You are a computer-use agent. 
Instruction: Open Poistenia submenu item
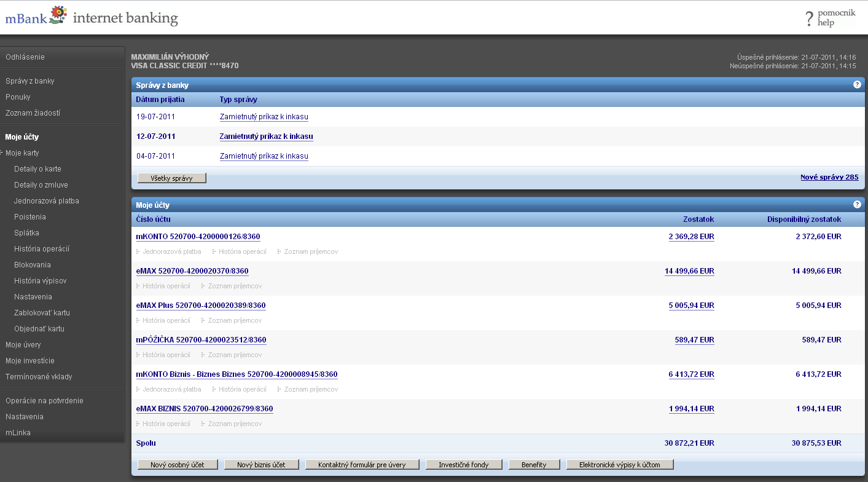coord(30,217)
